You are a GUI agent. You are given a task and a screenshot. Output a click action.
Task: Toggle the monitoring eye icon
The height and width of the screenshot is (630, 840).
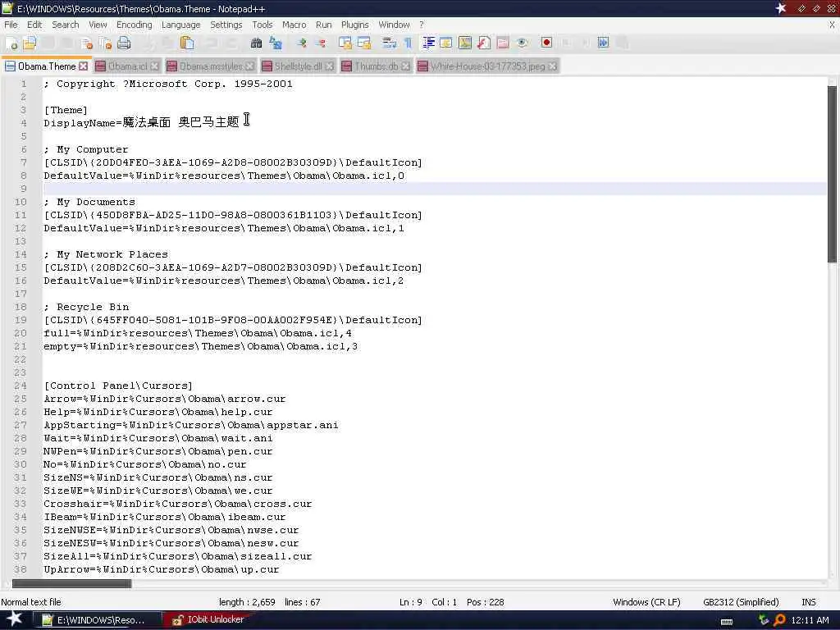pos(522,43)
